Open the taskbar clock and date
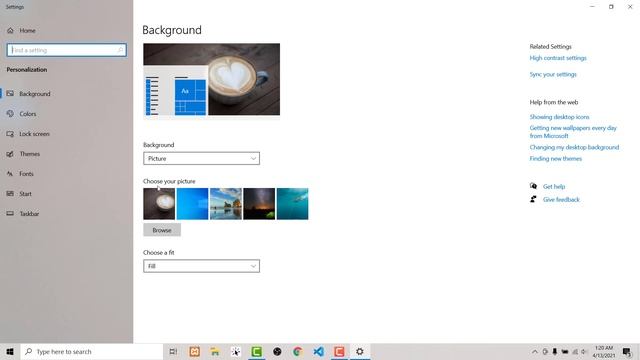 pos(604,351)
